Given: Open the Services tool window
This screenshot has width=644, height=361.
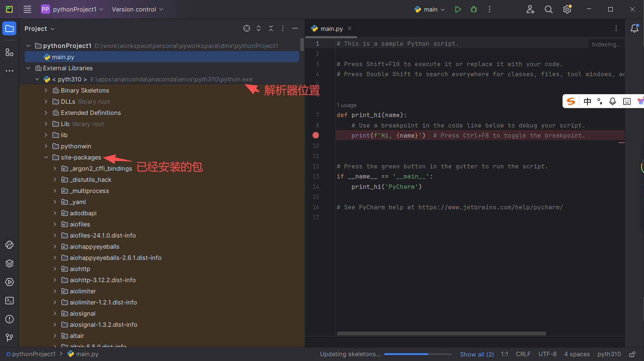Looking at the screenshot, I should pyautogui.click(x=9, y=282).
